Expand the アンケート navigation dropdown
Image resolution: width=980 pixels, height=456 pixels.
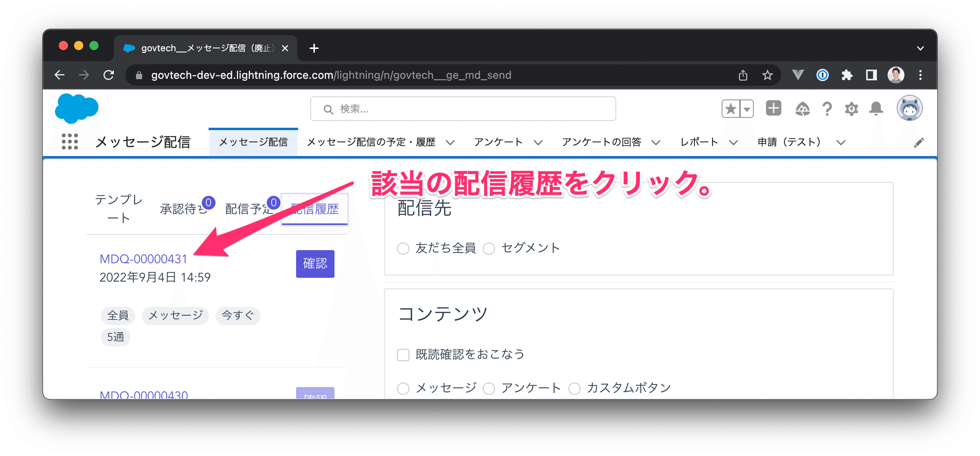click(x=539, y=143)
